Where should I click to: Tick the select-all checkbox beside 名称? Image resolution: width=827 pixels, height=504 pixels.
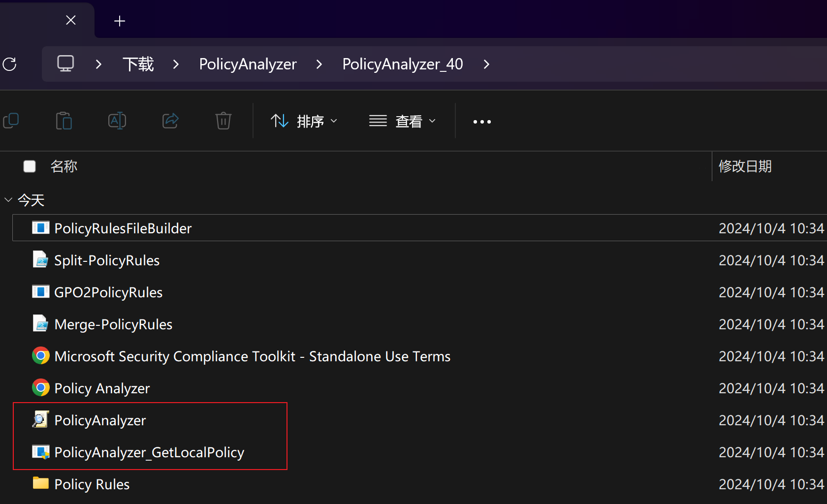tap(30, 166)
